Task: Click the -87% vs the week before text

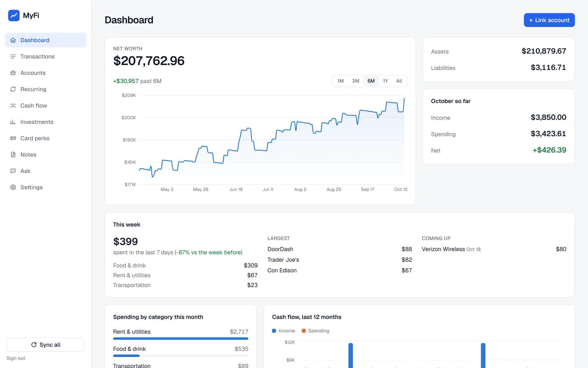Action: 209,252
